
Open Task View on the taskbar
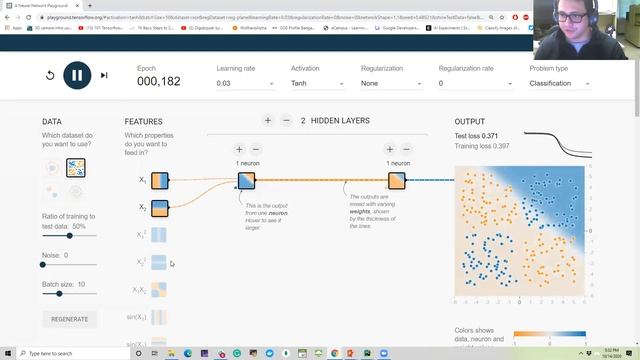click(155, 353)
